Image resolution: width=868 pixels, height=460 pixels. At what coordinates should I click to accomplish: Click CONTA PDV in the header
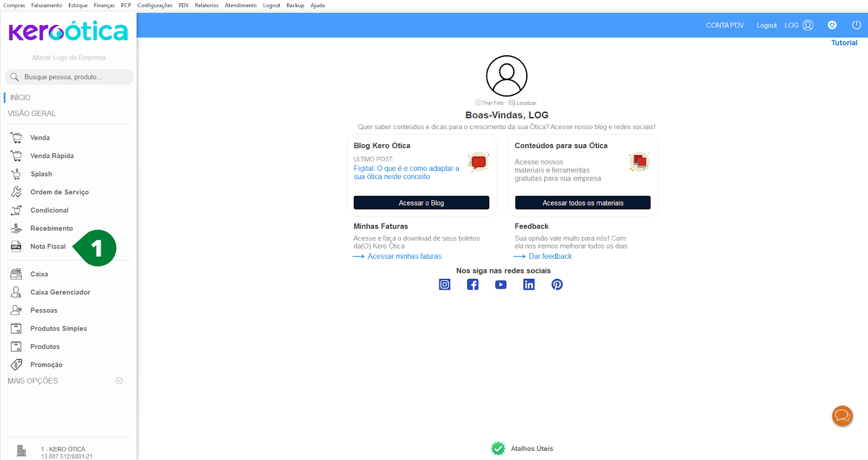[725, 25]
